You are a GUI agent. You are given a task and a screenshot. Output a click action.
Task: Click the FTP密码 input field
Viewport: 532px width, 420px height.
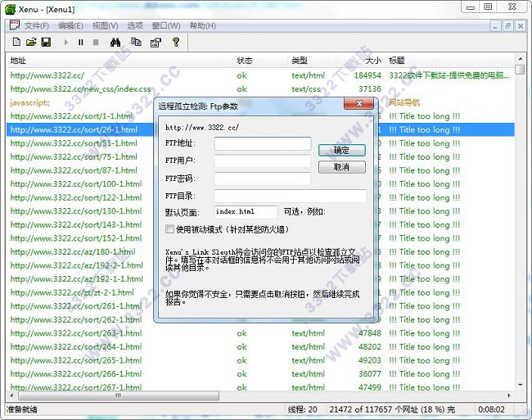[262, 178]
